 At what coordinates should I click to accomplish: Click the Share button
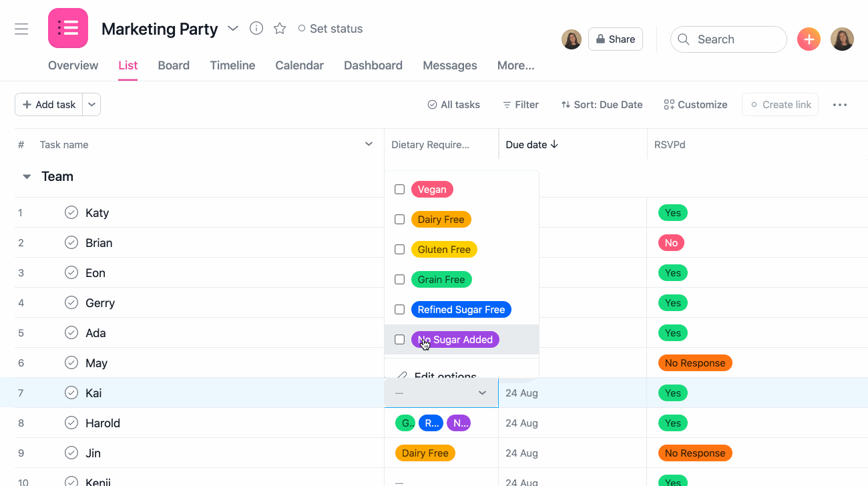click(x=615, y=39)
